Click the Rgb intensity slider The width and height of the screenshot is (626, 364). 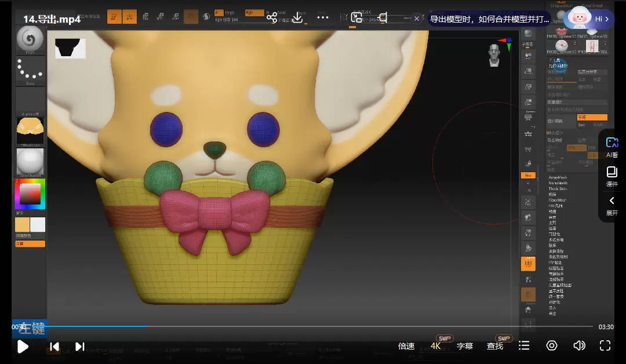pyautogui.click(x=239, y=20)
